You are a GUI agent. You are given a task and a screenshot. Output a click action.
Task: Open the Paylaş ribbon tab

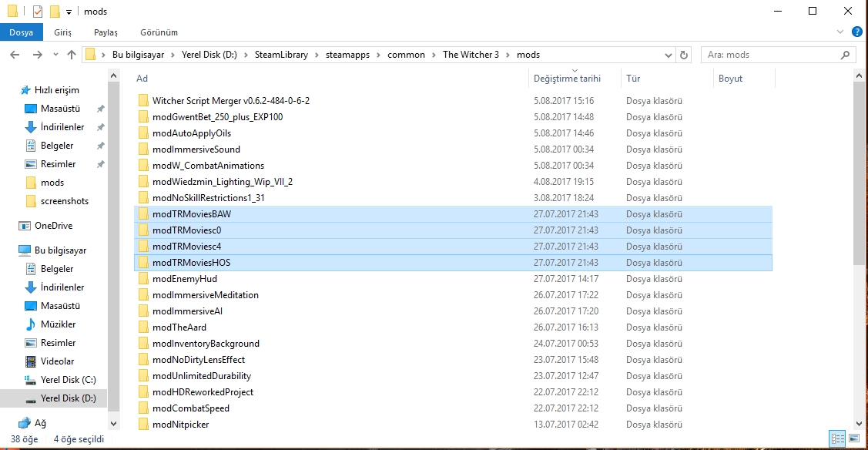(x=106, y=32)
